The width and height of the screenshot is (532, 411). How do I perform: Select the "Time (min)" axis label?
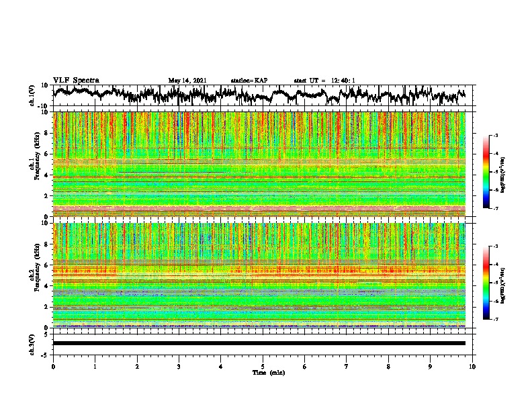(x=269, y=373)
